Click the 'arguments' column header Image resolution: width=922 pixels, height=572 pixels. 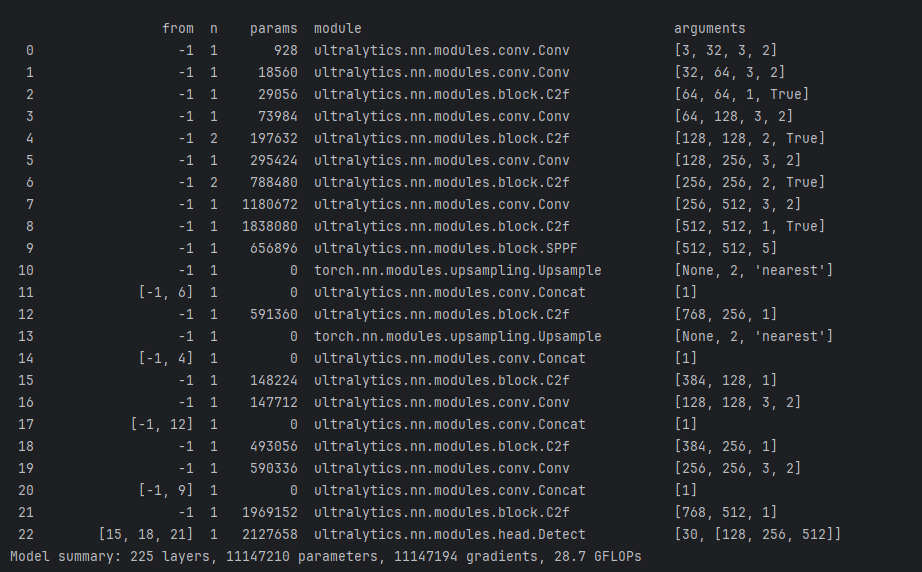point(710,28)
